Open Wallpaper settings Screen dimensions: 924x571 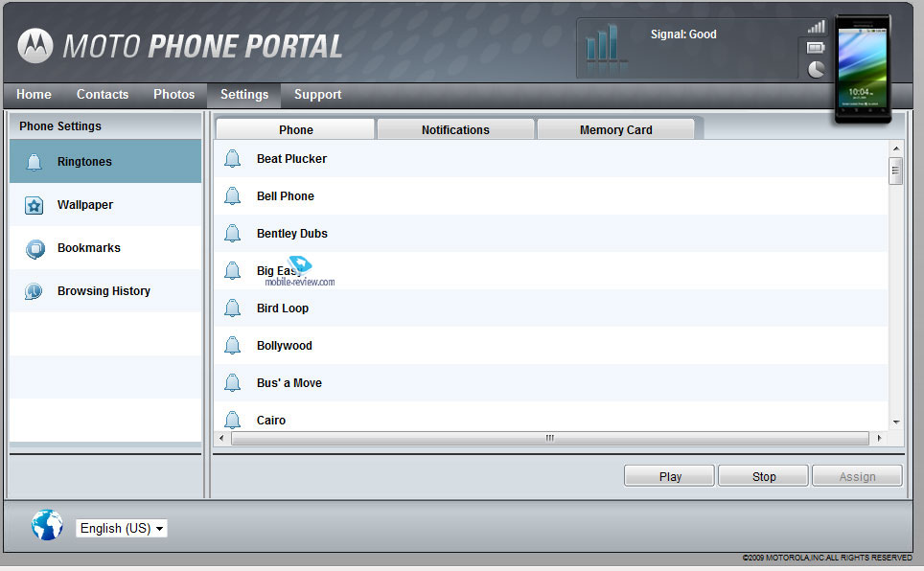pos(105,204)
